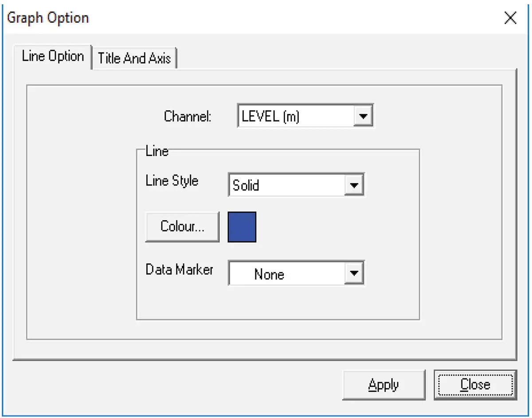Image resolution: width=532 pixels, height=418 pixels.
Task: Click the Line group box label
Action: coord(158,151)
